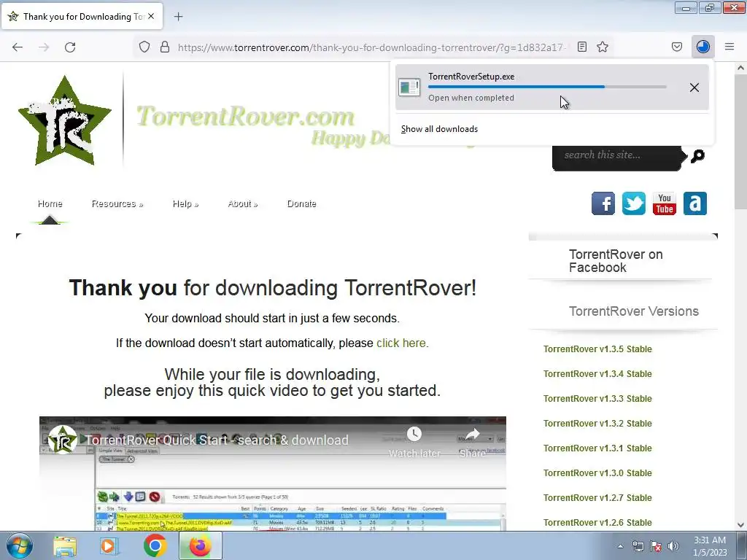
Task: Open TorrentRover v1.2.6 Stable link
Action: [597, 522]
